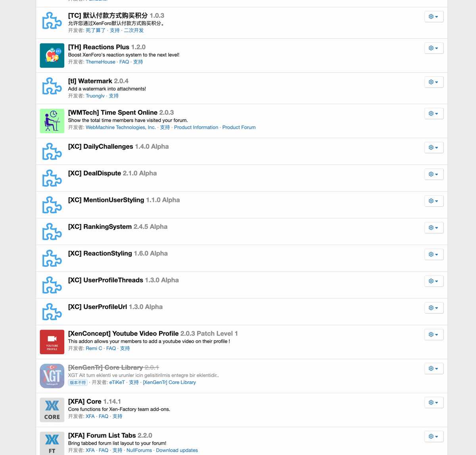This screenshot has width=476, height=455.
Task: Click puzzle icon beside [tl] Watermark
Action: (x=52, y=86)
